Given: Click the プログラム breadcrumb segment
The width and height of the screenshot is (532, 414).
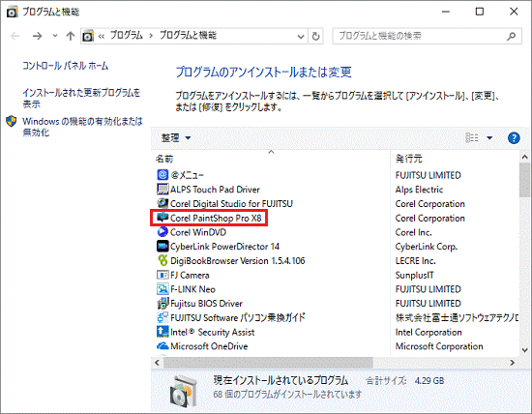Looking at the screenshot, I should pyautogui.click(x=126, y=35).
